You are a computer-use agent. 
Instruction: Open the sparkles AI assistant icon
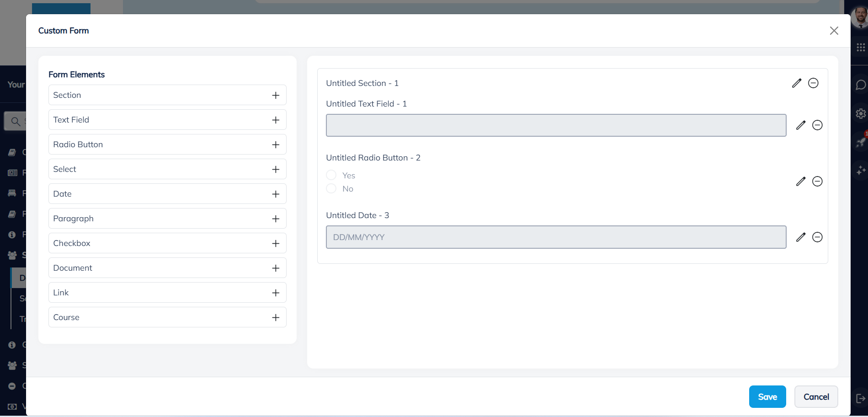pos(861,170)
